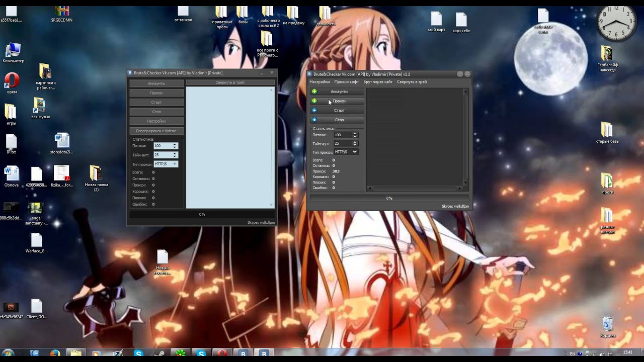
Task: Click green plus Прокси button in v1.1 window
Action: click(337, 101)
